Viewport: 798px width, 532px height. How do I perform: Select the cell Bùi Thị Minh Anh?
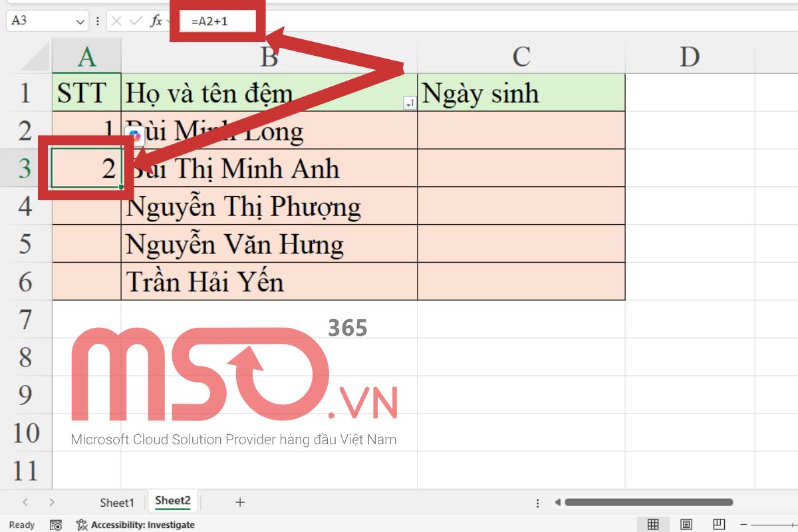[x=269, y=168]
